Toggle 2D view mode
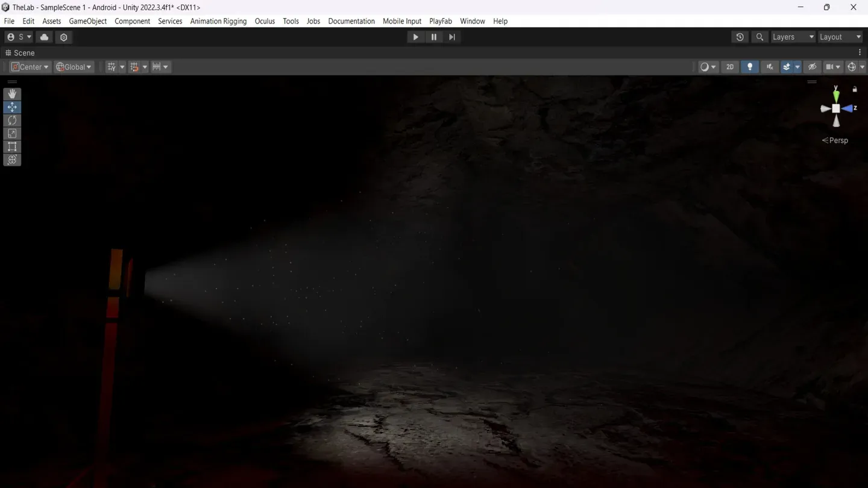Screen dimensions: 868x488 pos(730,67)
